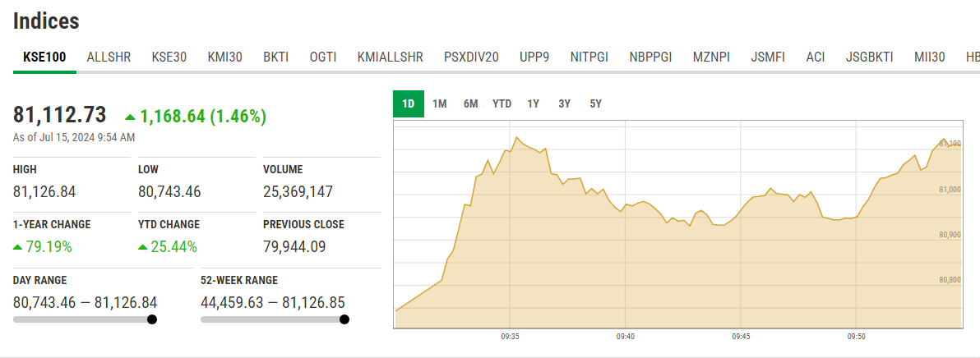Switch to the KMI30 tab

pos(225,57)
